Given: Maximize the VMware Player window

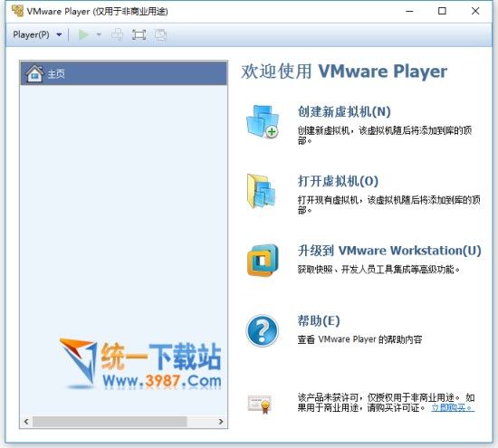Looking at the screenshot, I should coord(442,11).
